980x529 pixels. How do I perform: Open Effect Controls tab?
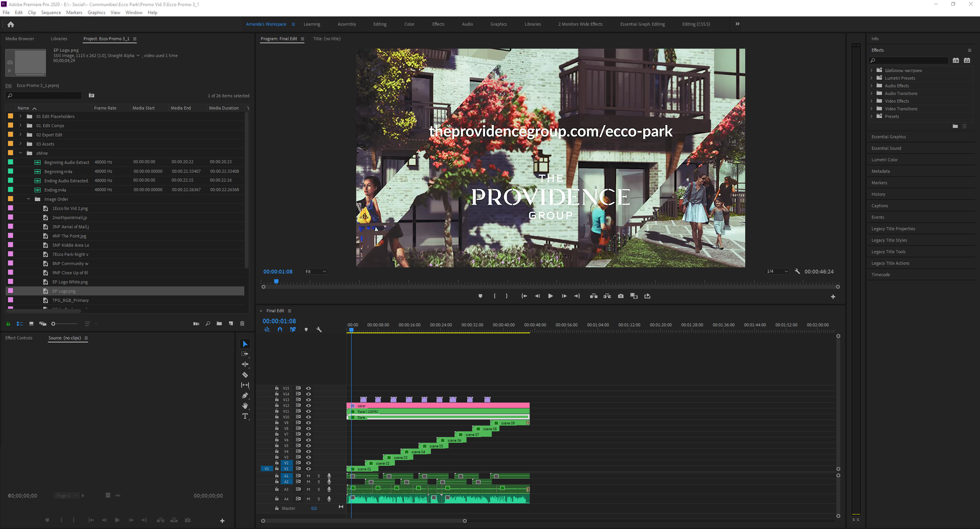point(19,338)
